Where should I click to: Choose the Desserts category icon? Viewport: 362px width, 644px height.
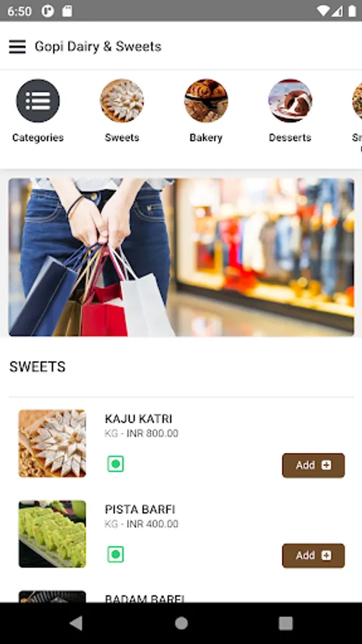pyautogui.click(x=290, y=101)
